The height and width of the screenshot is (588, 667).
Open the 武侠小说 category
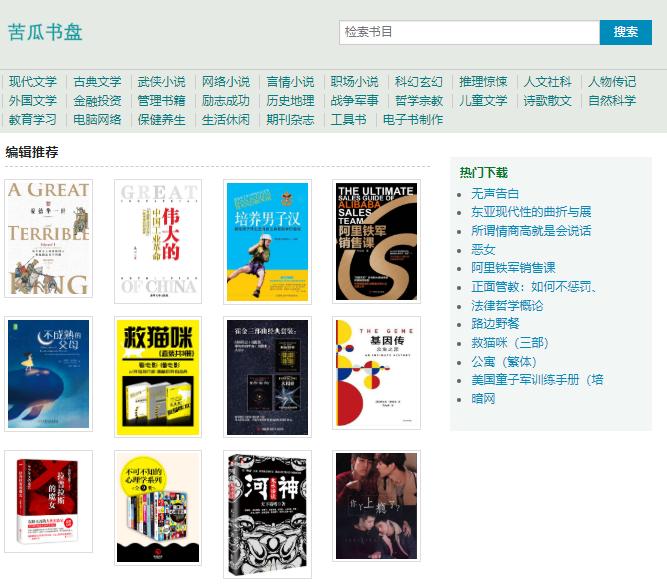(x=162, y=82)
